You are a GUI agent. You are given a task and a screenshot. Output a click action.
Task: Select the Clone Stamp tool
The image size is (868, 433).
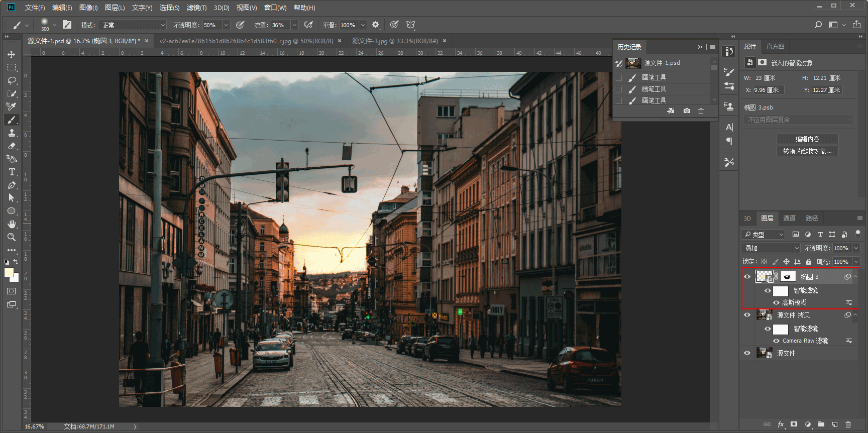12,133
